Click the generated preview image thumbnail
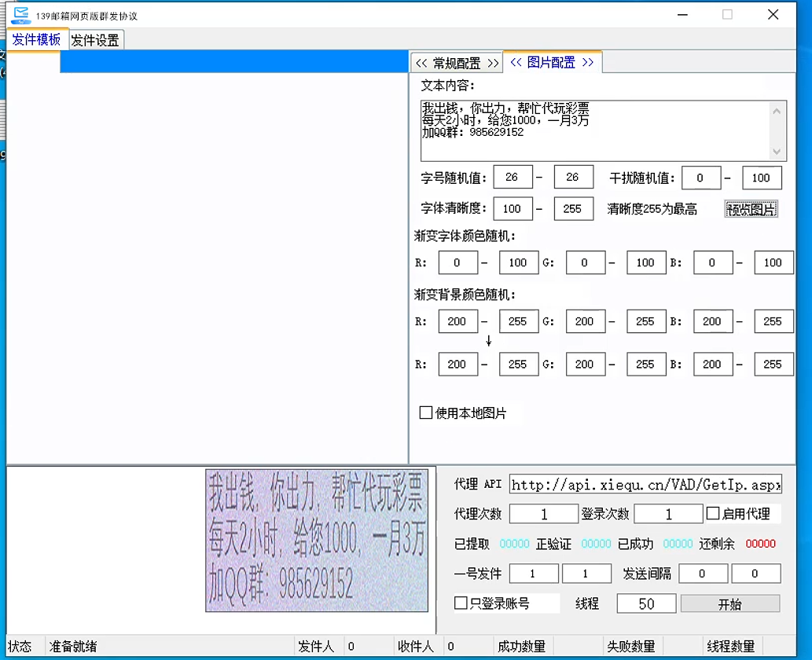Viewport: 812px width, 660px height. (317, 541)
